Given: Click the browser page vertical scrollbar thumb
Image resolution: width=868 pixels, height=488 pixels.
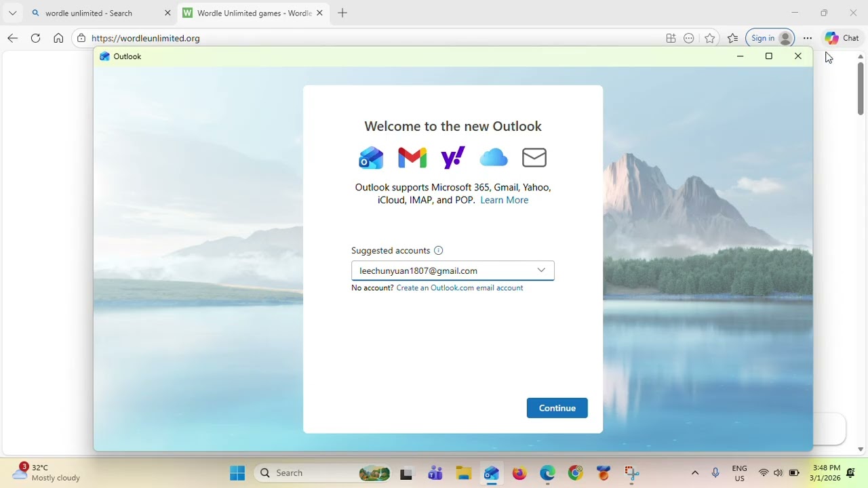Looking at the screenshot, I should (x=861, y=88).
